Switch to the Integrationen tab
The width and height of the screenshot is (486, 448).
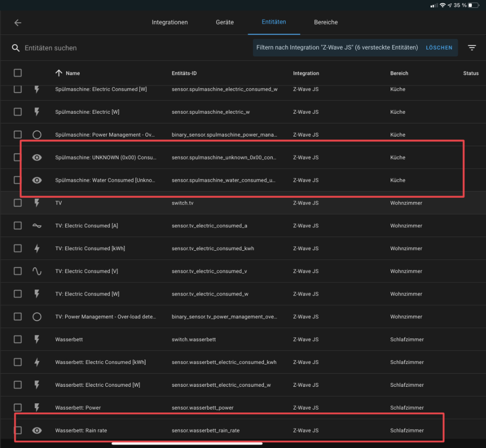(170, 22)
